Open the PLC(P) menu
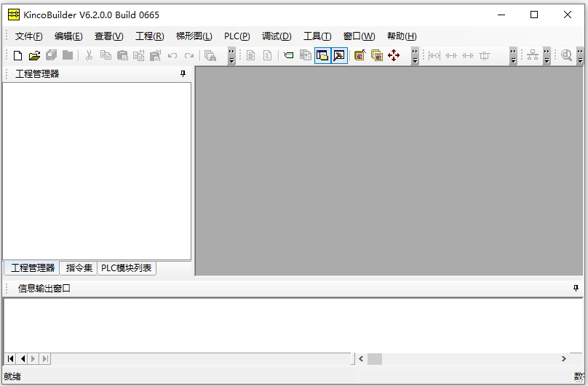This screenshot has width=588, height=386. [237, 36]
